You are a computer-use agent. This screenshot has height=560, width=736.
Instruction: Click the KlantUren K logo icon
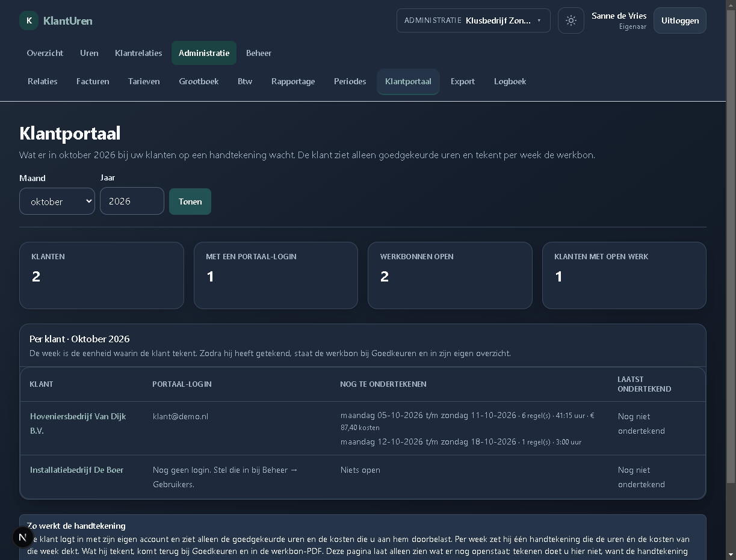click(x=29, y=20)
